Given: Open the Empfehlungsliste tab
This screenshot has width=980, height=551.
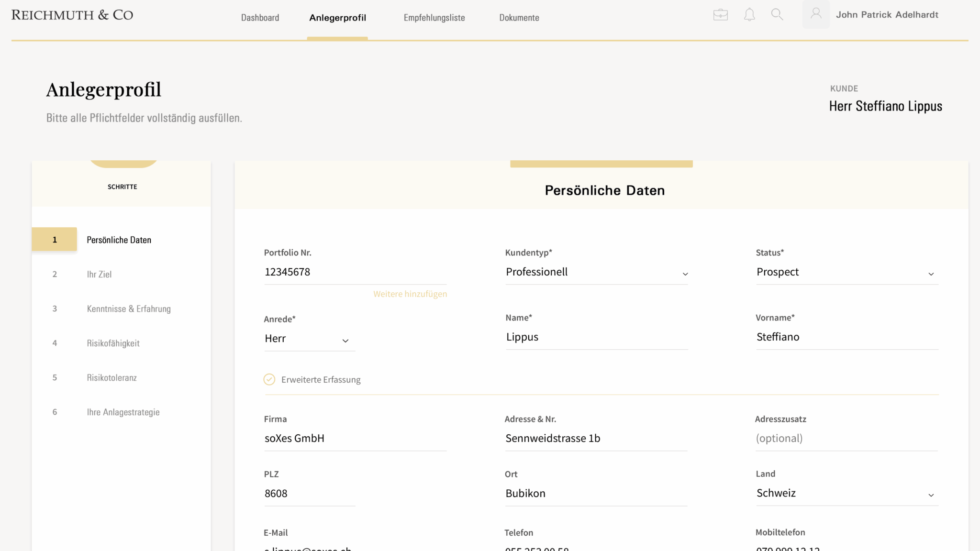Looking at the screenshot, I should [434, 18].
